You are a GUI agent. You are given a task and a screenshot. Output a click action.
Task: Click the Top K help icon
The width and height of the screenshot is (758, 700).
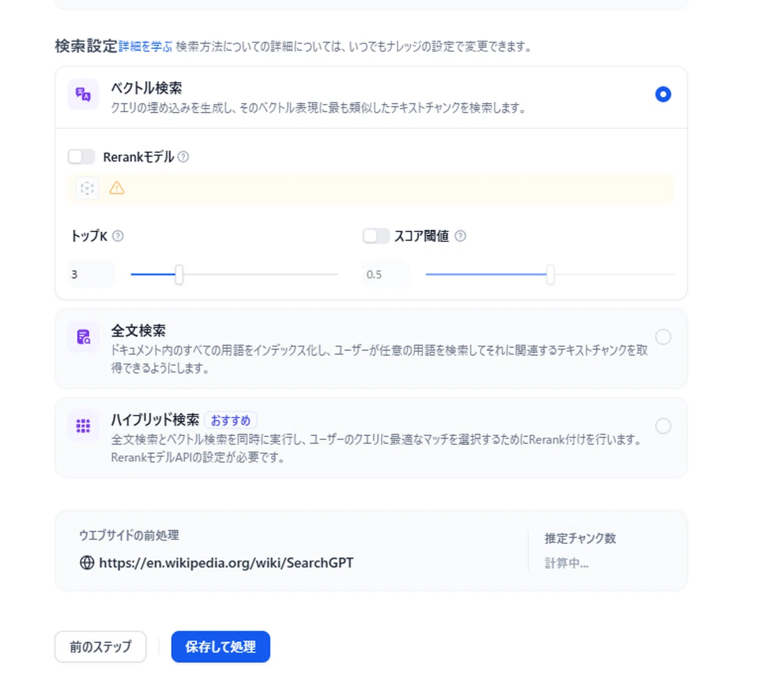point(118,236)
